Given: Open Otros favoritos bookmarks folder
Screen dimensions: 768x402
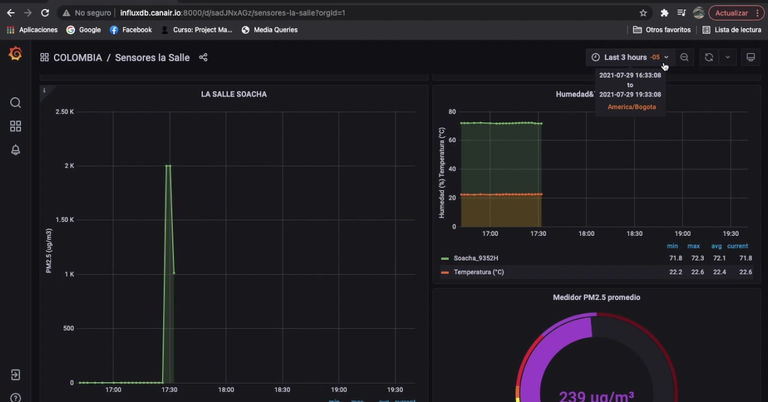Looking at the screenshot, I should click(x=662, y=30).
